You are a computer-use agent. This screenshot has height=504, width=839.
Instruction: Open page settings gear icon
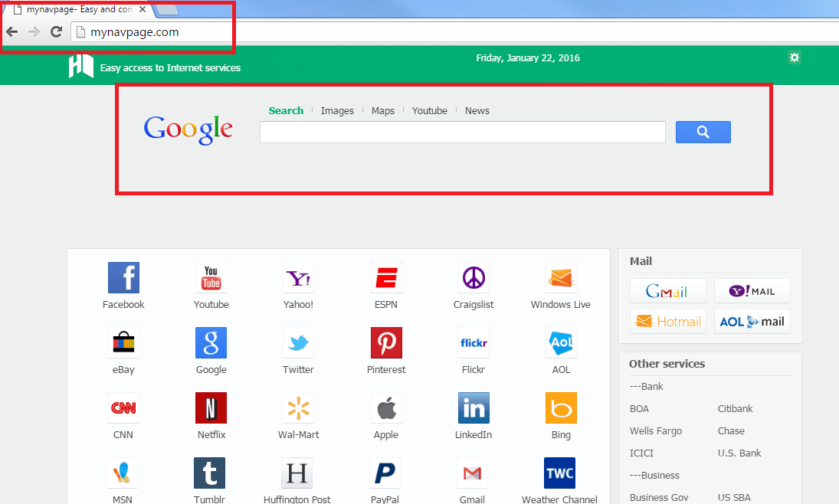[795, 57]
